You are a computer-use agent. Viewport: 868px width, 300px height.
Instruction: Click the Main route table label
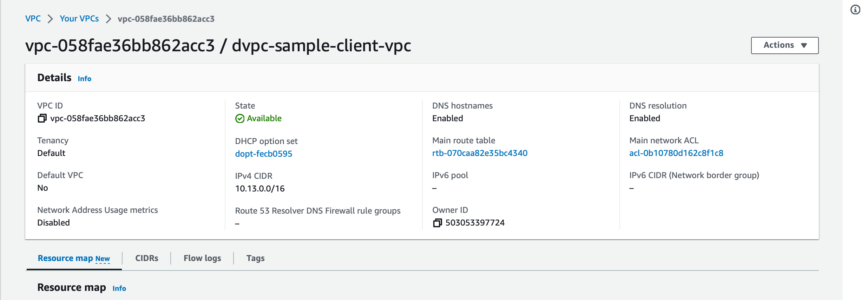click(x=463, y=141)
